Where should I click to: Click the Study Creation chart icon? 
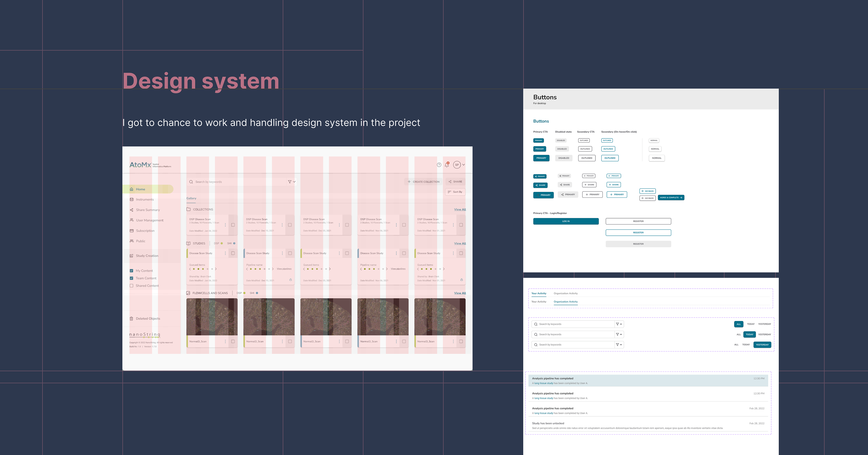tap(131, 256)
